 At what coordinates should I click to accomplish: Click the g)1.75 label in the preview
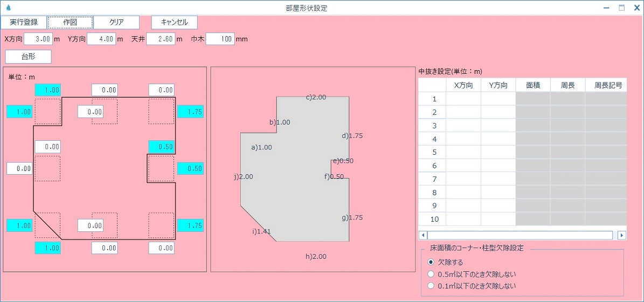(x=352, y=218)
